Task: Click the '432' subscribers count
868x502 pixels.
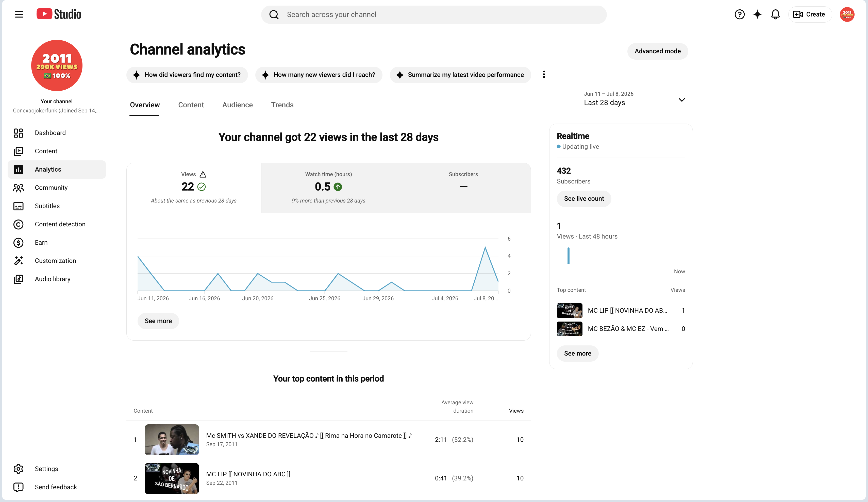Action: 563,171
